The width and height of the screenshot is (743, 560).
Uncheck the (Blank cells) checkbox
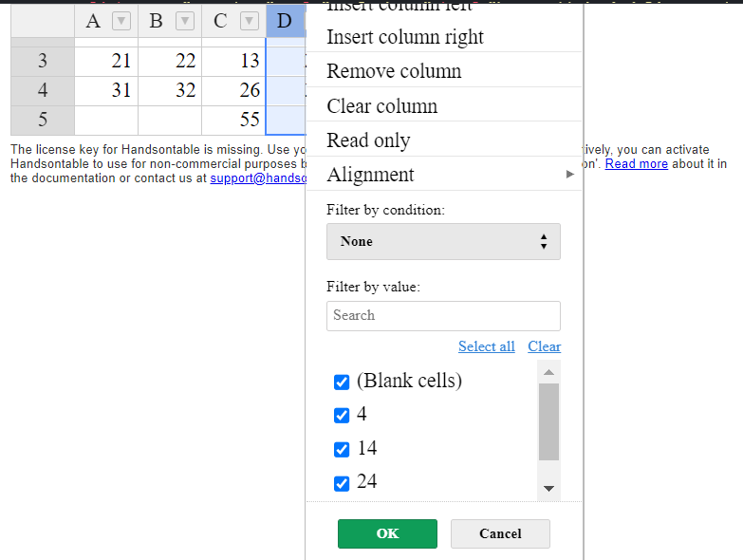343,382
